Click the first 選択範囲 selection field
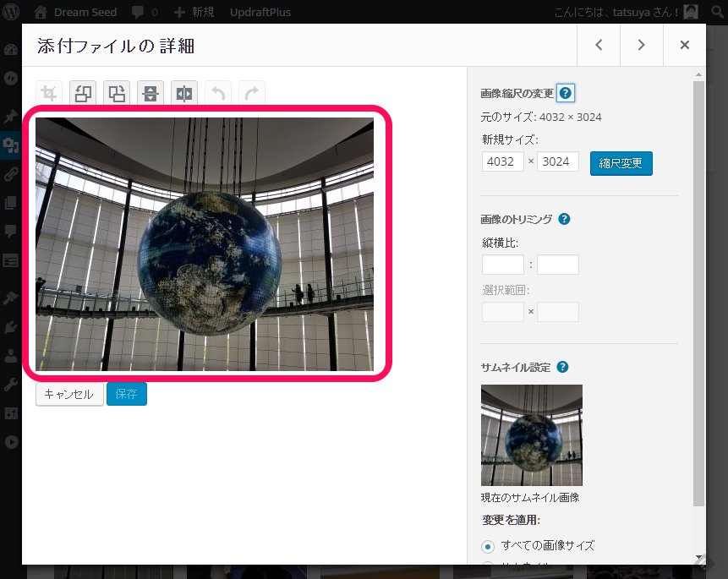This screenshot has width=728, height=579. tap(503, 312)
